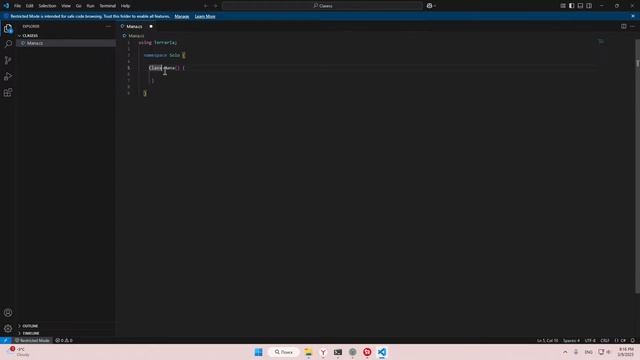This screenshot has height=360, width=640.
Task: Open the Selection menu
Action: 47,6
